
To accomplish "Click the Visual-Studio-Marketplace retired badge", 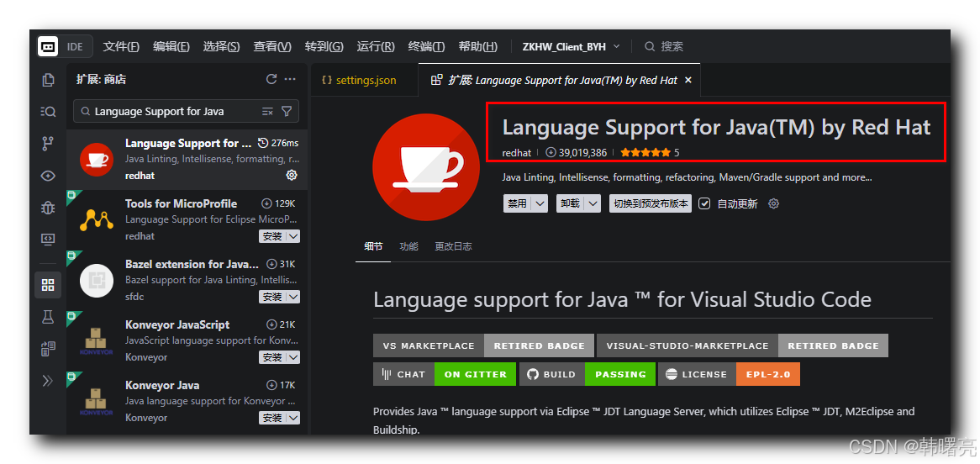I will click(x=742, y=345).
